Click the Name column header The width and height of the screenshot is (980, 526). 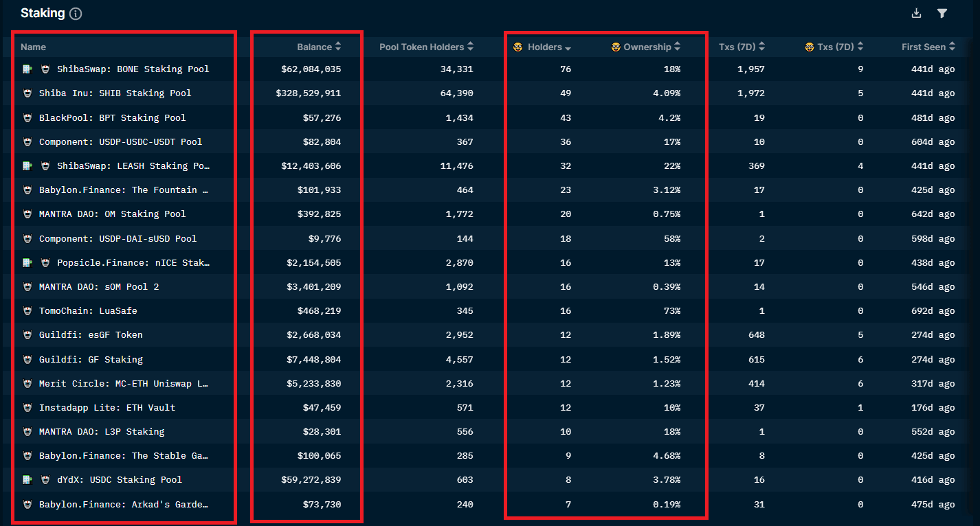33,47
